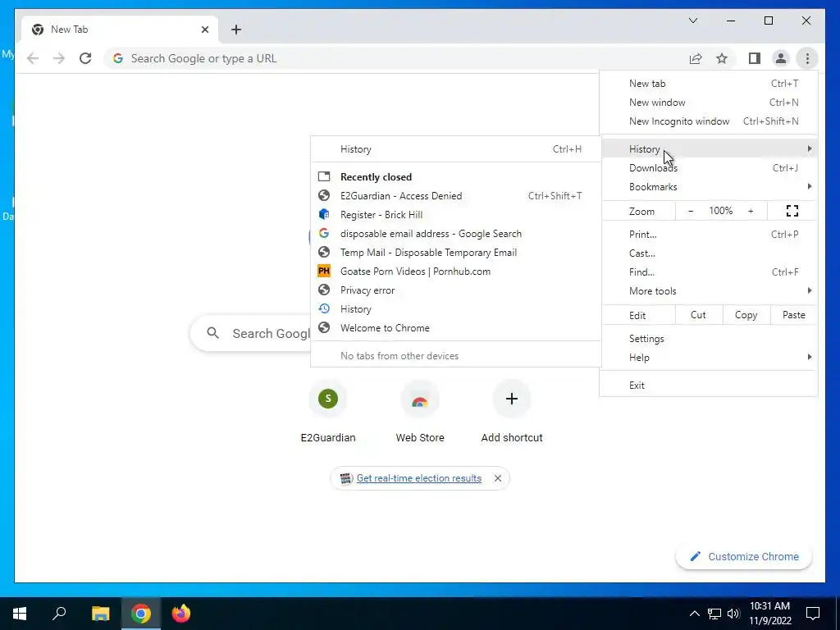Click the Windows Start button
Viewport: 840px width, 630px height.
[20, 614]
